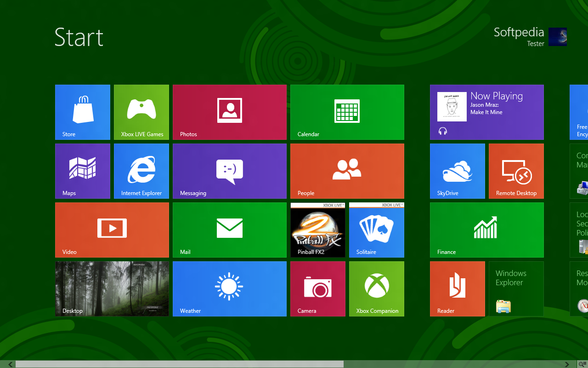Open the Camera tile
588x368 pixels.
(318, 288)
